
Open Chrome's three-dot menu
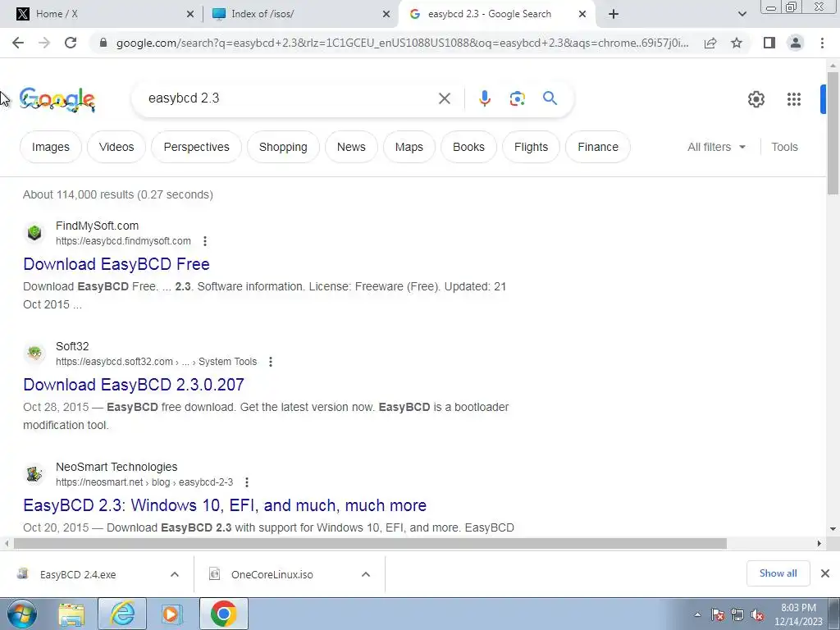tap(822, 43)
